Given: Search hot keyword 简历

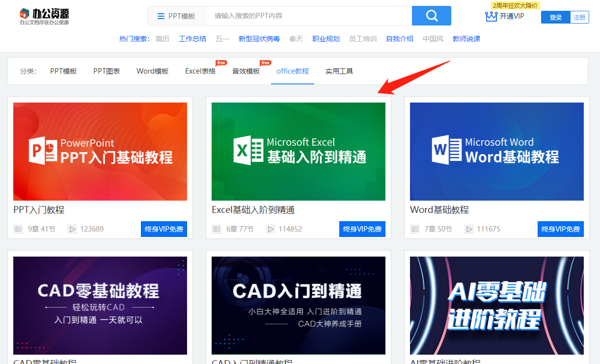Looking at the screenshot, I should tap(163, 39).
